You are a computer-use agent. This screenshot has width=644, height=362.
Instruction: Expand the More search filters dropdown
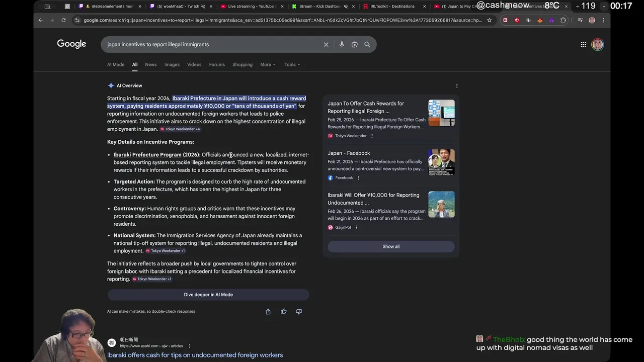pyautogui.click(x=268, y=64)
